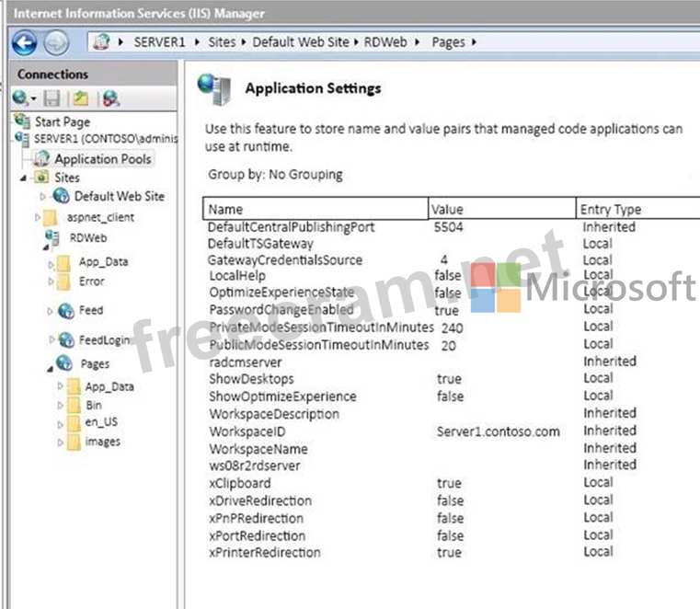Click Default Web Site in the breadcrumb
700x609 pixels.
[301, 42]
